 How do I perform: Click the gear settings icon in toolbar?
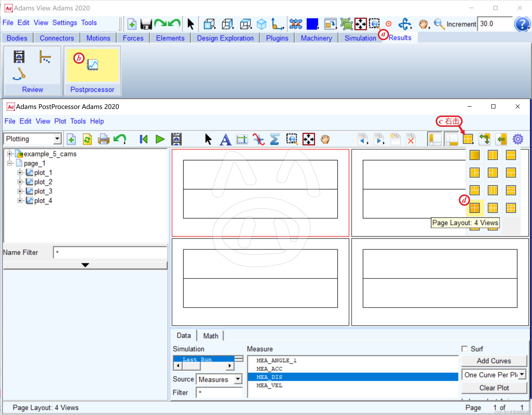tap(518, 139)
